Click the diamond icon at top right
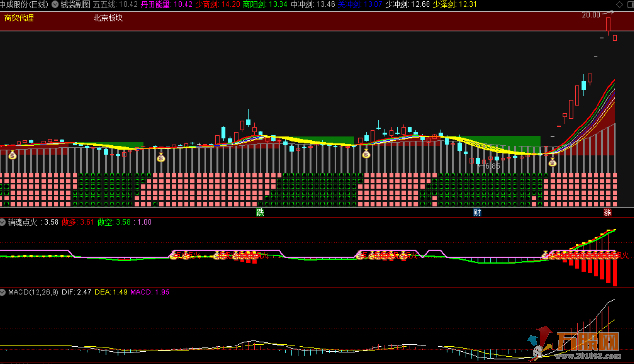Screen dimensions: 634x364 tap(619, 4)
